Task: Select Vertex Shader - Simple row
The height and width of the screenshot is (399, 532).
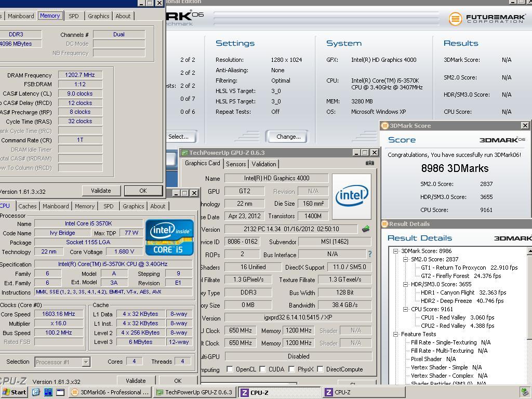Action: [446, 367]
